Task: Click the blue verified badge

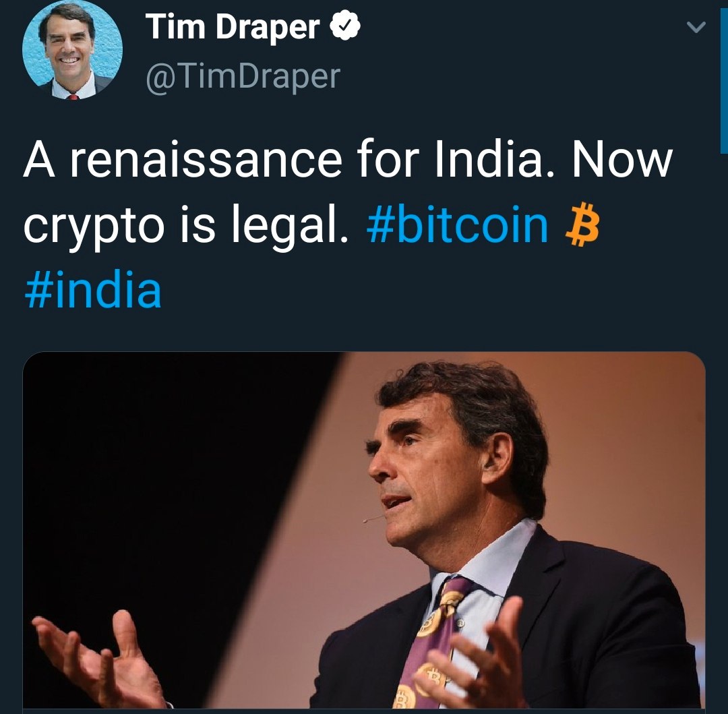Action: 345,26
